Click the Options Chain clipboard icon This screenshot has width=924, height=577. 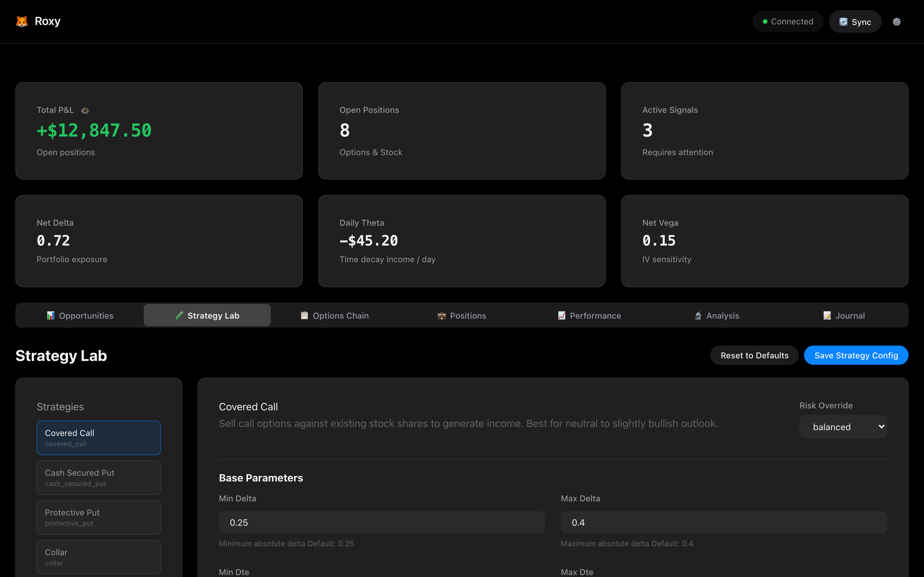304,316
